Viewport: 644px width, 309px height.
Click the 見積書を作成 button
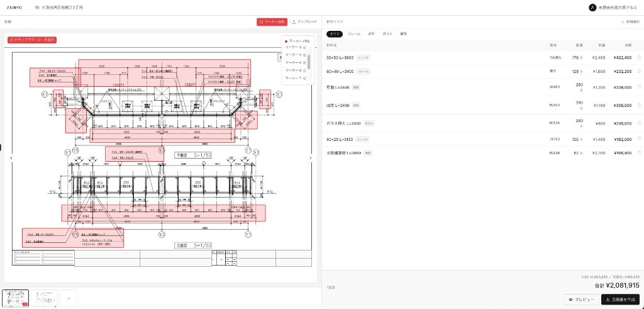pyautogui.click(x=620, y=300)
